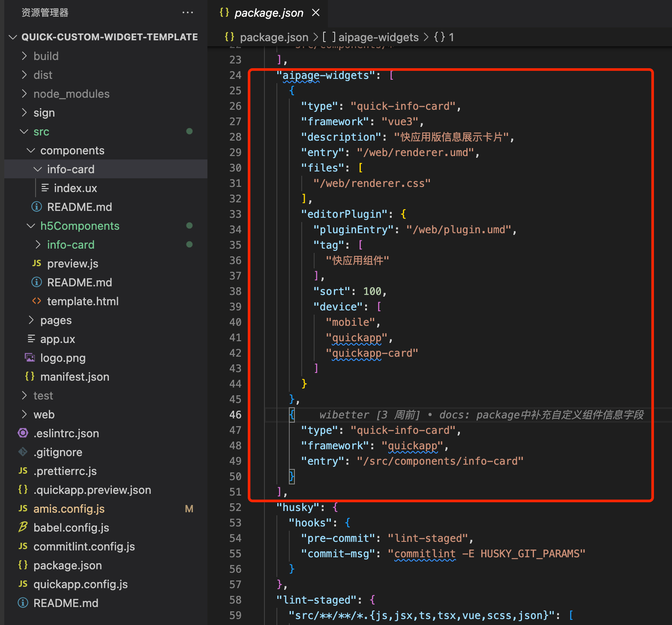Click JSON icon on package.json tab
This screenshot has height=625, width=672.
pos(224,12)
